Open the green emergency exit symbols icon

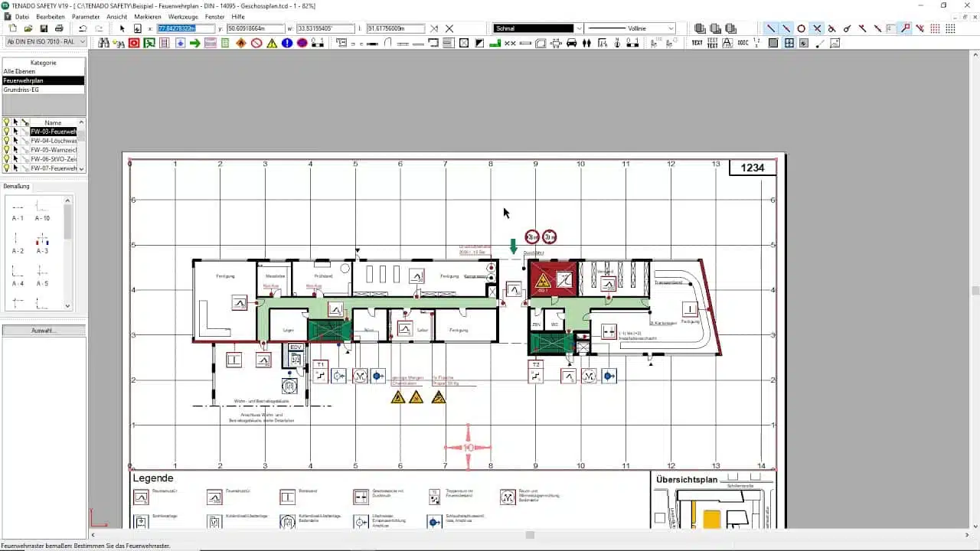149,43
